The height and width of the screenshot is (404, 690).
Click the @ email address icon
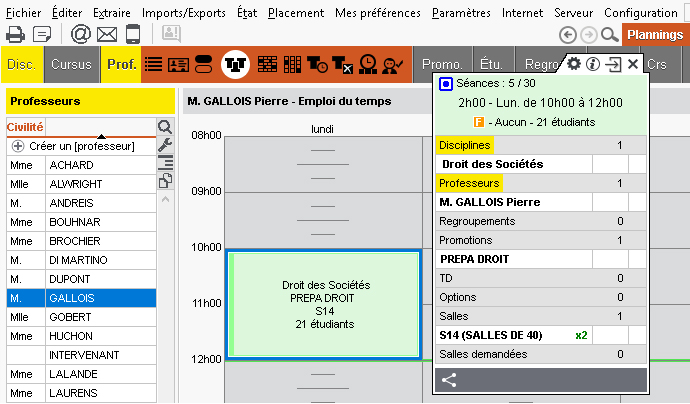81,34
